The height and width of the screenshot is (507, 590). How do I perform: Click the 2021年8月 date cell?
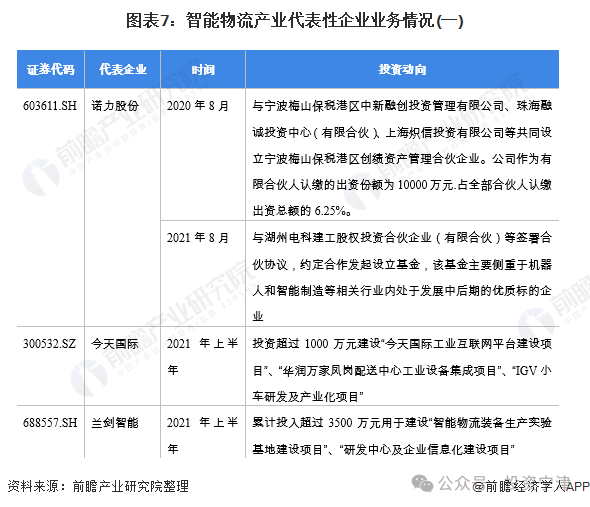pyautogui.click(x=198, y=238)
